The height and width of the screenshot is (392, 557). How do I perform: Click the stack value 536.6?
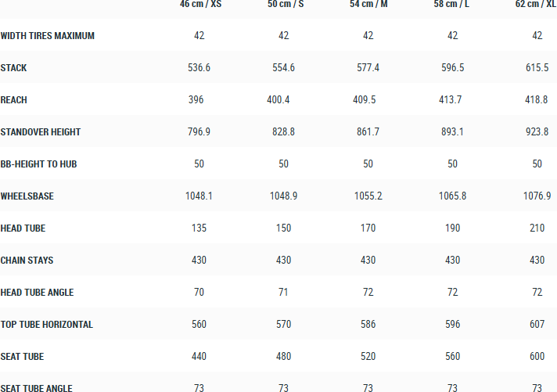[x=199, y=68]
